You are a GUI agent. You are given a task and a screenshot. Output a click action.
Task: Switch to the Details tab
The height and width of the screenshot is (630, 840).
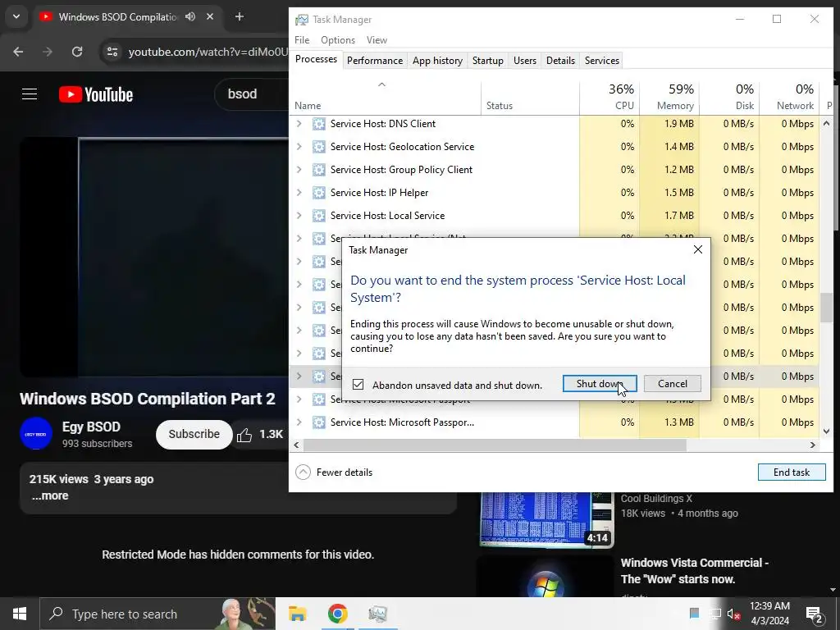pos(560,61)
